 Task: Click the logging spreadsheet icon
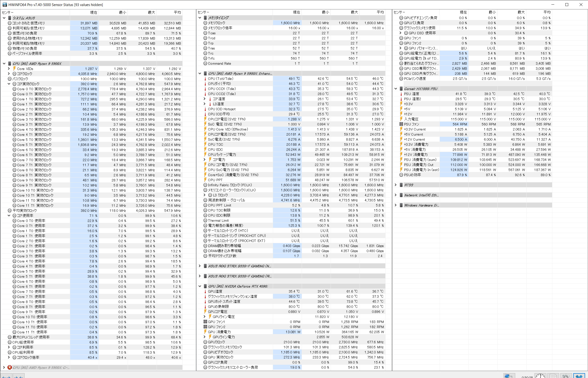coord(553,376)
